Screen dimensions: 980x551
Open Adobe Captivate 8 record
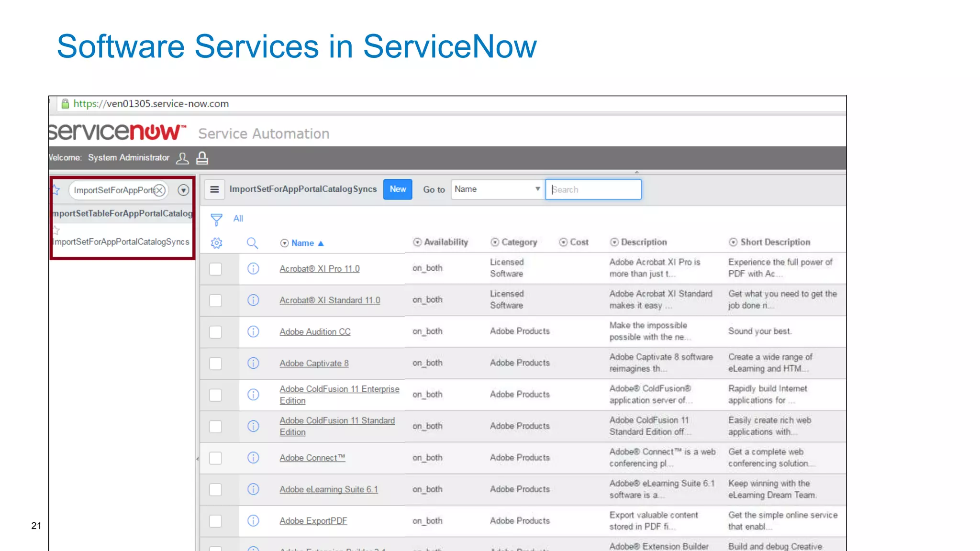coord(314,364)
